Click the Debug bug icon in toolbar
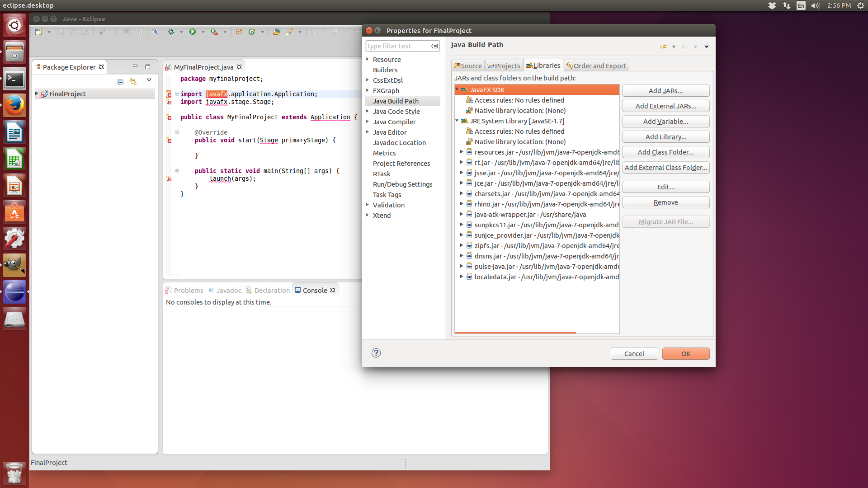 (171, 32)
